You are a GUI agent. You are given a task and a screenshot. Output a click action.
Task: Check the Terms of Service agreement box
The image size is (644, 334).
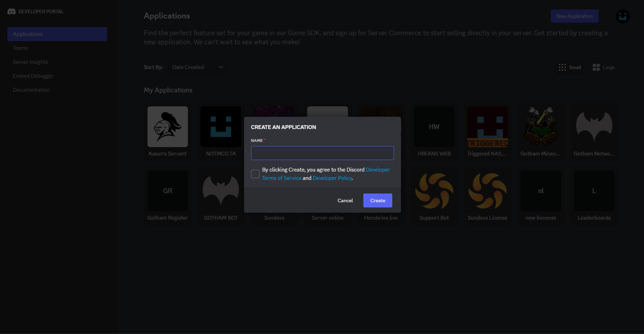pyautogui.click(x=255, y=174)
